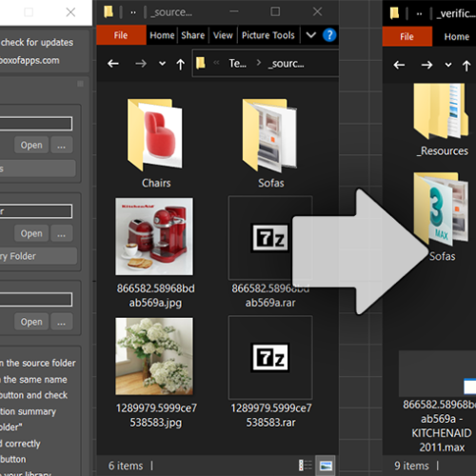
Task: Click the 9 items status text
Action: point(411,466)
